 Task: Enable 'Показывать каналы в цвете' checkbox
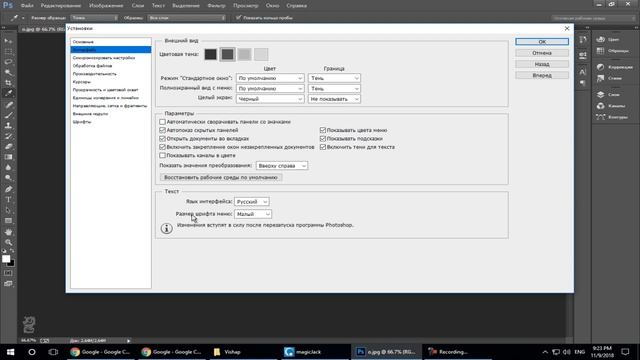162,156
